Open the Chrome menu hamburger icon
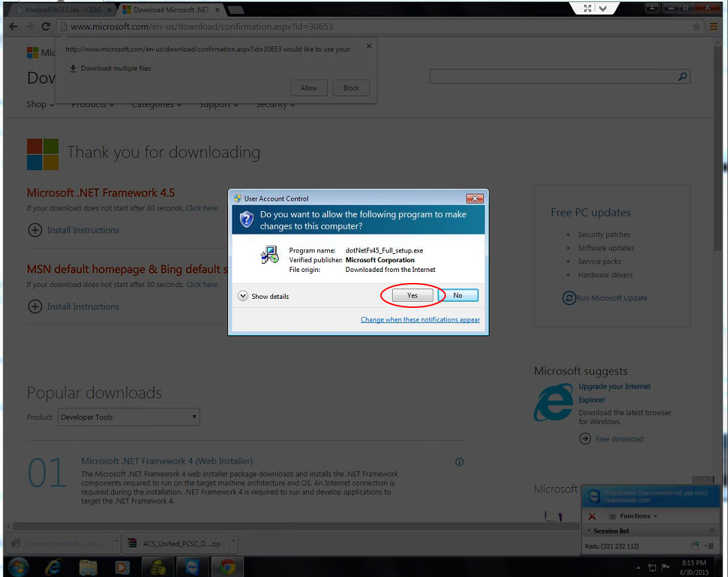 (713, 27)
